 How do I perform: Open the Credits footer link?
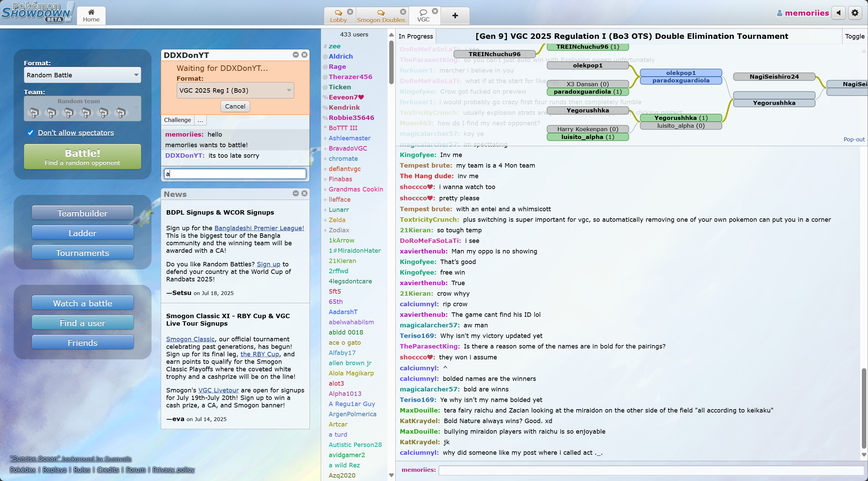click(108, 469)
